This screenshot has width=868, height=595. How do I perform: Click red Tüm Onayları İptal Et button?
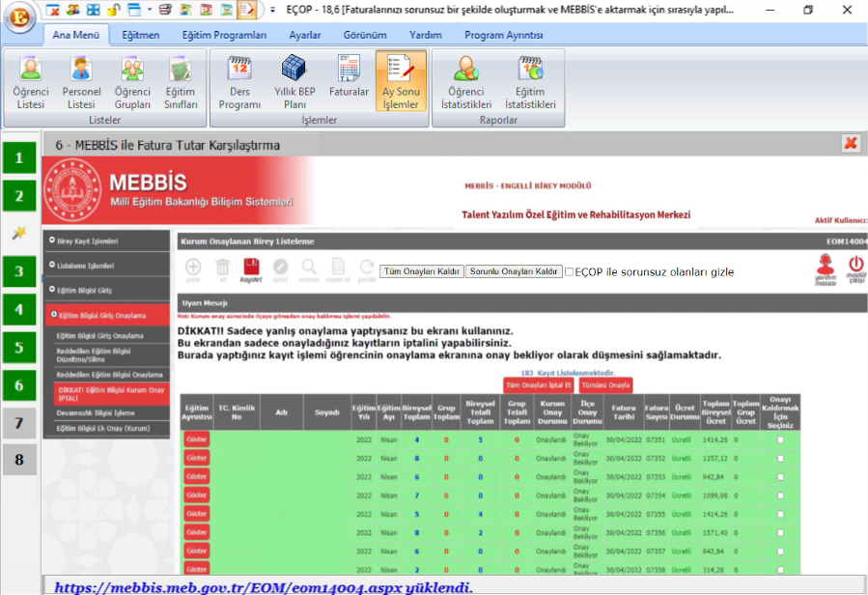pos(539,385)
